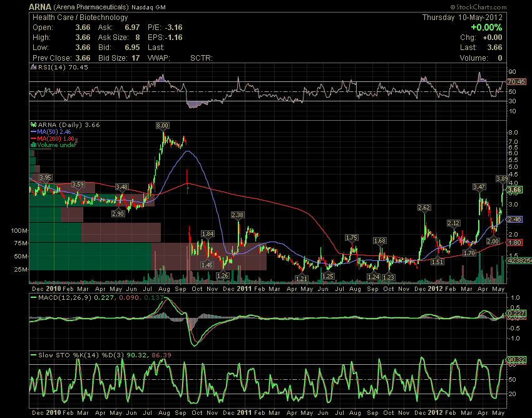
Task: Click the green Slow STO legend line marker
Action: click(34, 355)
